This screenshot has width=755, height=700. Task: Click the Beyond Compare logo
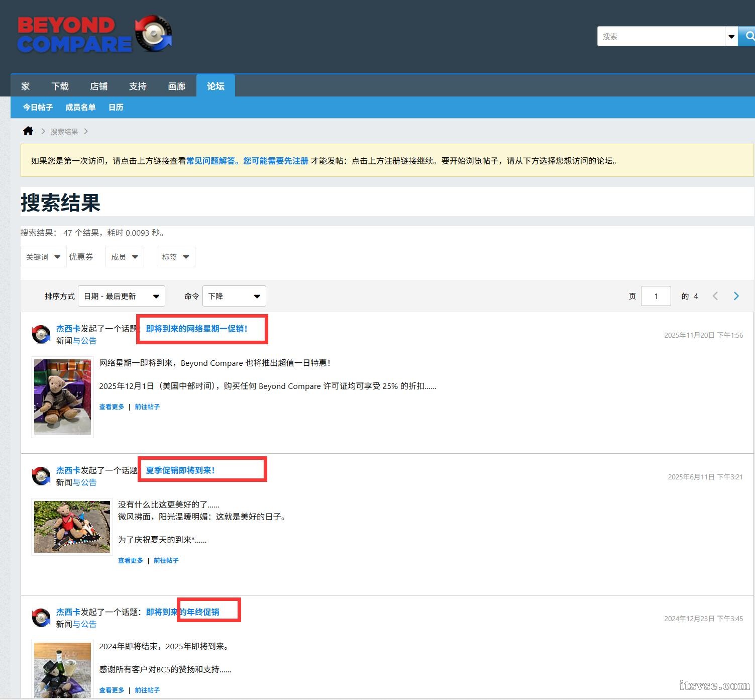94,34
